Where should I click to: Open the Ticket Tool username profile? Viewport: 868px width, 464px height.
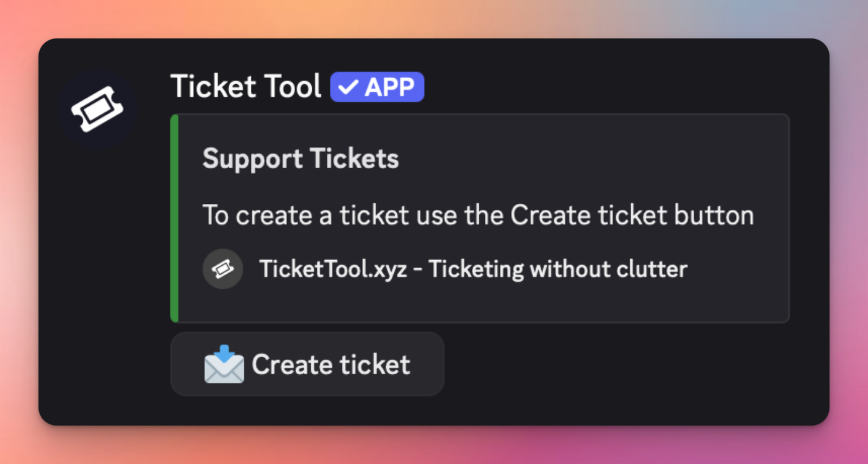click(246, 87)
